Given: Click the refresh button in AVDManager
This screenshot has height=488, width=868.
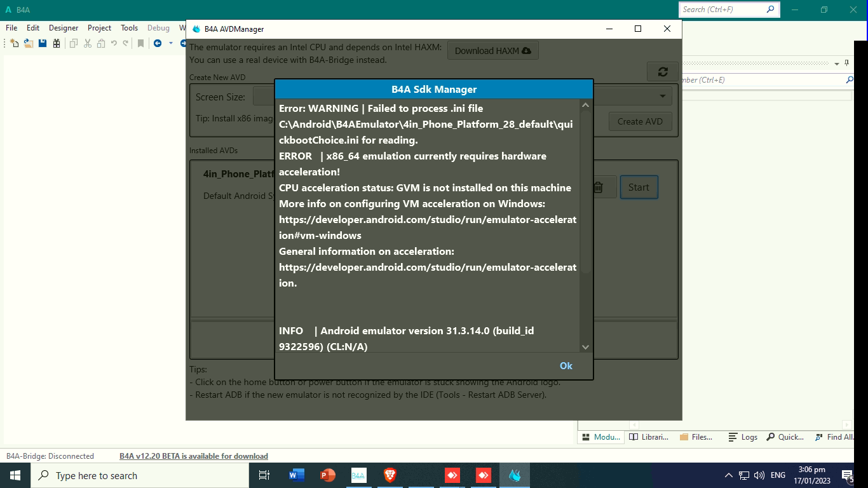Looking at the screenshot, I should coord(663,72).
